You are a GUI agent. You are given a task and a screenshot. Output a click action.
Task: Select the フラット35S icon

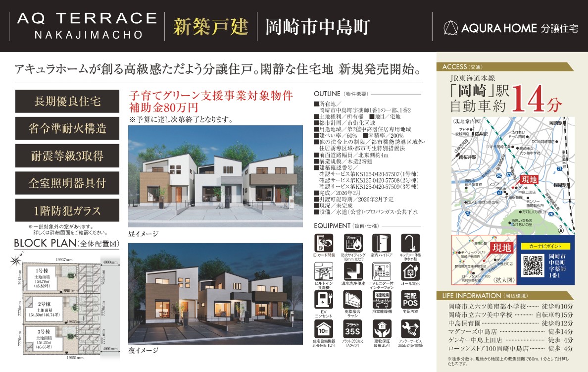coord(352,328)
